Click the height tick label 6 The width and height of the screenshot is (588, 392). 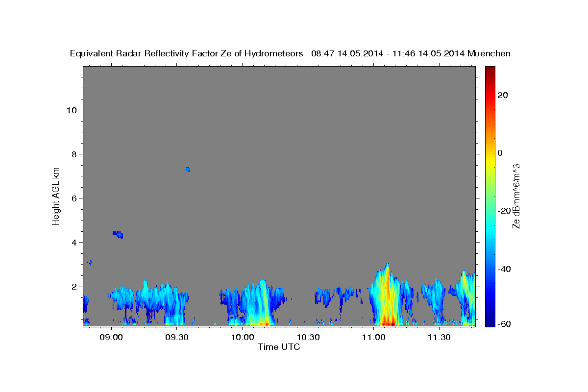pyautogui.click(x=75, y=198)
